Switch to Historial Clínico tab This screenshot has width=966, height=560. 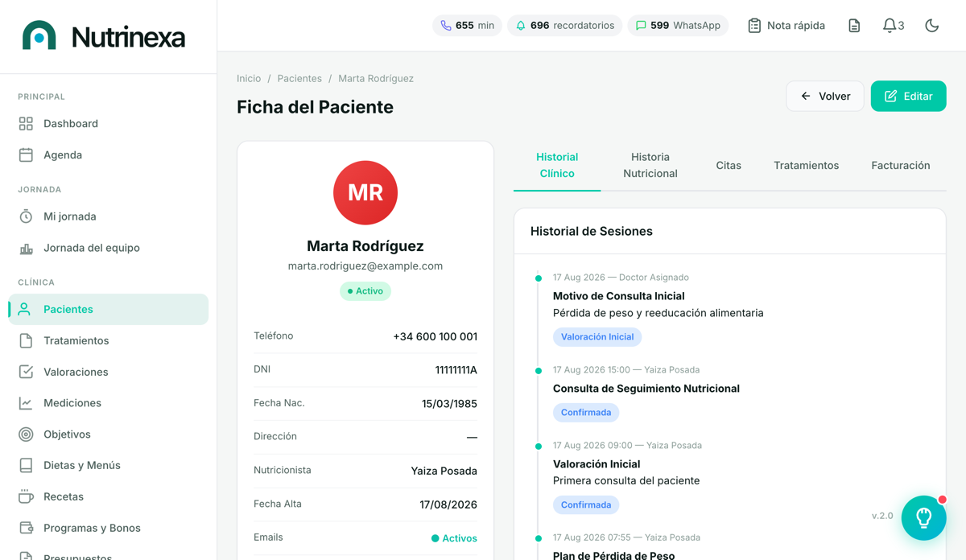557,165
